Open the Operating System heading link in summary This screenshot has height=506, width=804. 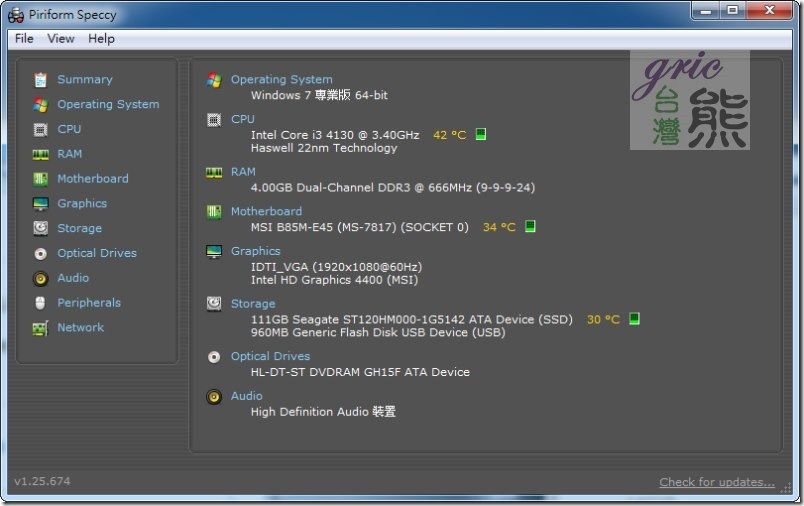point(282,79)
